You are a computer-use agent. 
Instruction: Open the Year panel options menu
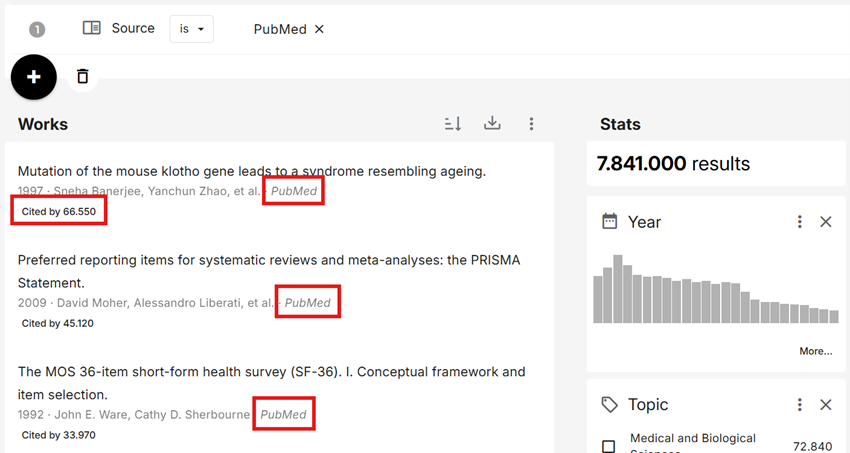tap(799, 222)
